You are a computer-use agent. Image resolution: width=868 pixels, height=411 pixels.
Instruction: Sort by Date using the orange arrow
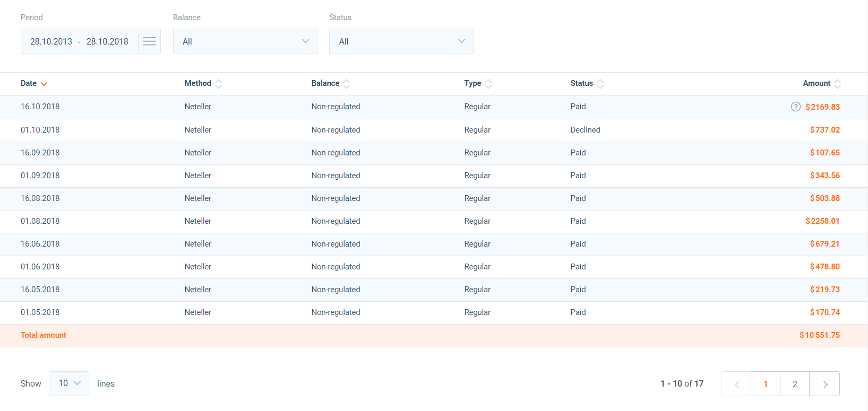click(x=44, y=84)
